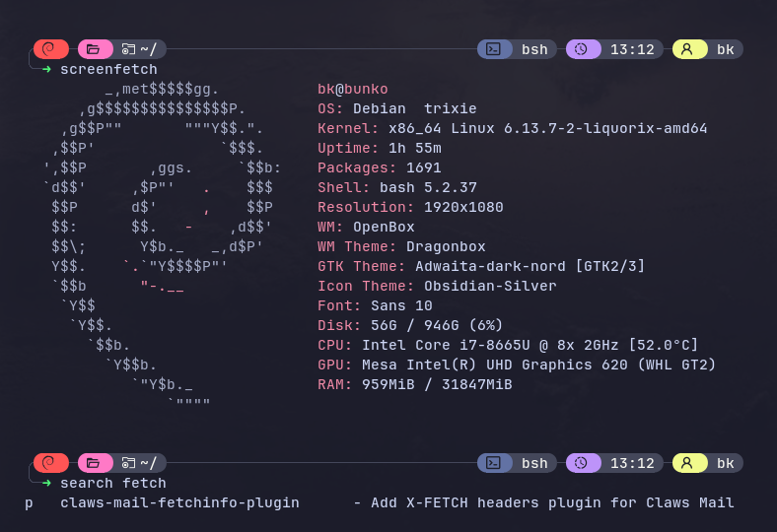The image size is (777, 532).
Task: Click the pink folder icon in the first prompt
Action: click(x=95, y=49)
